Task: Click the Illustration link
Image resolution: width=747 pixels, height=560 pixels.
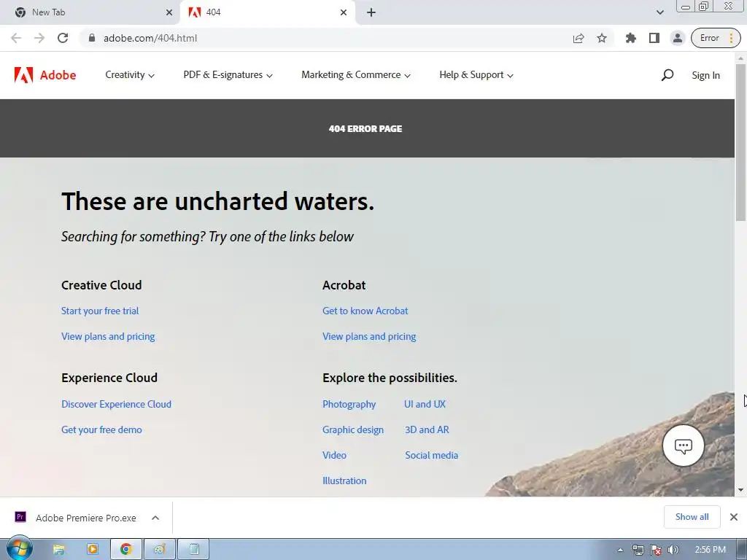Action: [344, 481]
